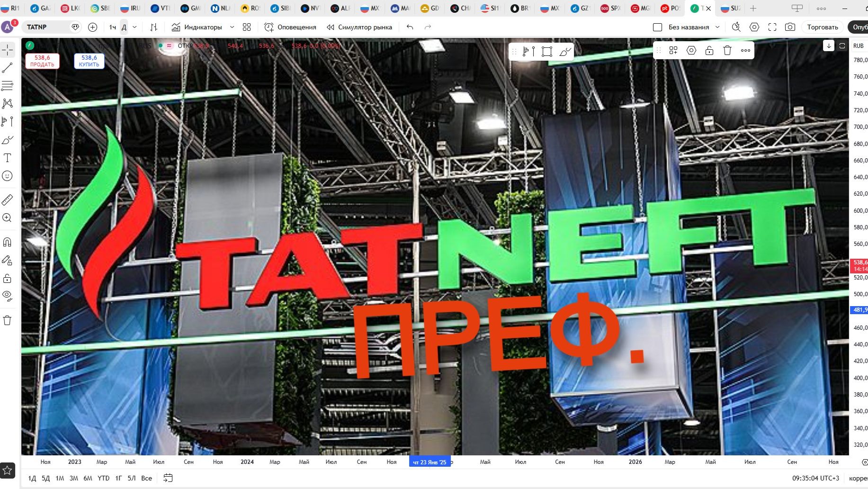Open the Без названия layout dropdown
This screenshot has width=868, height=489.
(717, 27)
